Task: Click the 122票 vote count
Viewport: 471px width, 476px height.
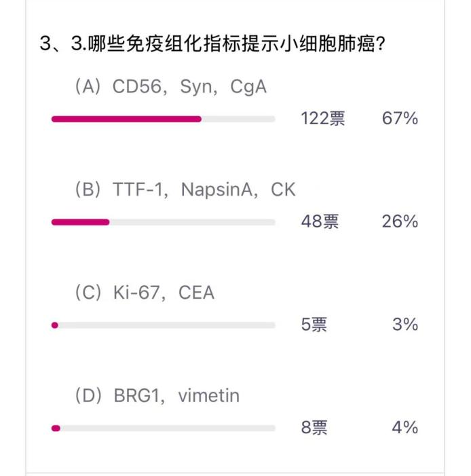Action: click(x=322, y=119)
